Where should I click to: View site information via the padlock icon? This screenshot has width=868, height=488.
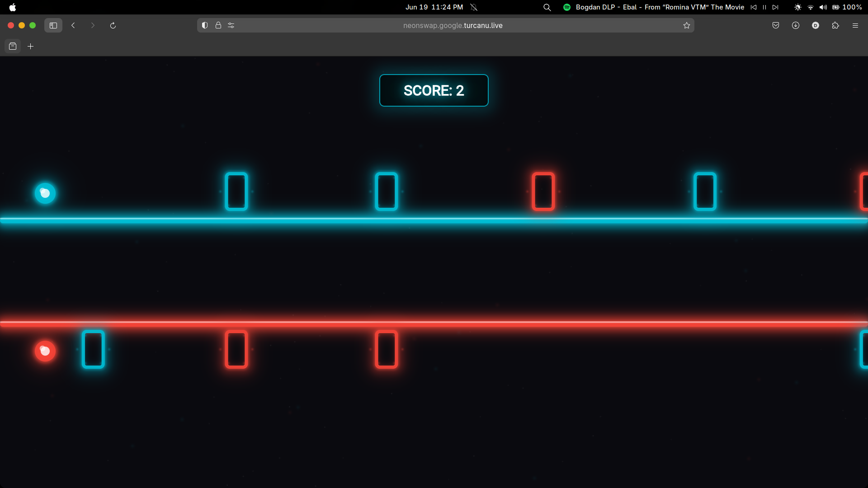(218, 25)
